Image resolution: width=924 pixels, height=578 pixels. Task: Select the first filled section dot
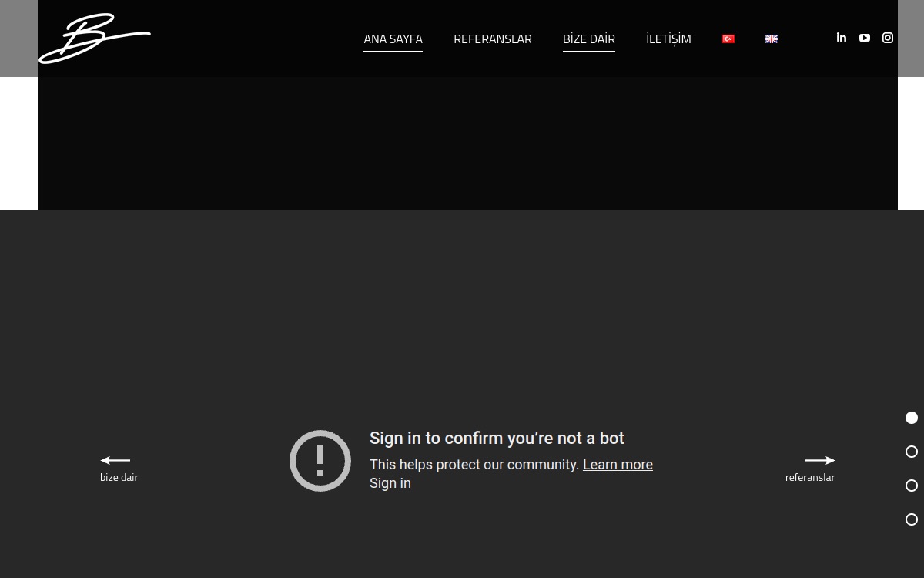912,418
